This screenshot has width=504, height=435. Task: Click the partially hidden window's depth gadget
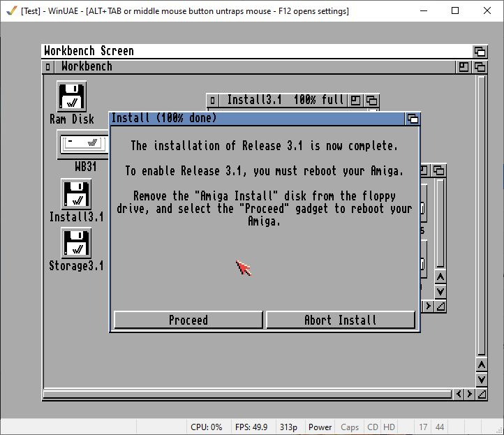(x=439, y=170)
